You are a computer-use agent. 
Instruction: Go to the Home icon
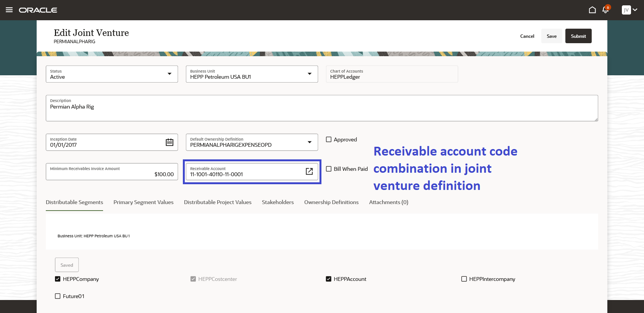592,10
